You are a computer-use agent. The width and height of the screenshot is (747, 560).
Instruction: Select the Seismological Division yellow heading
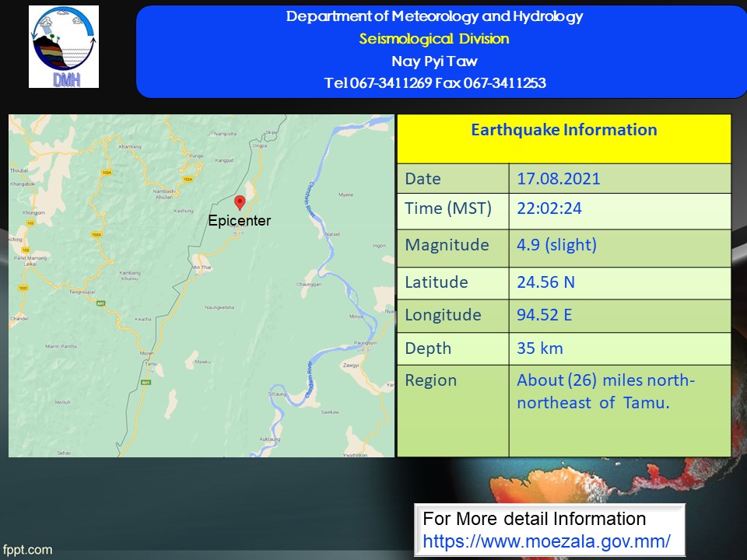click(x=434, y=39)
